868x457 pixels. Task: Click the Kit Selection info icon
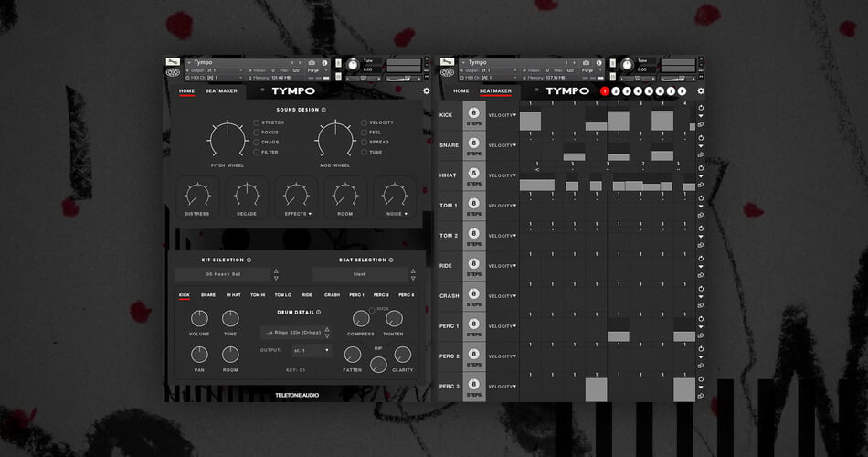point(249,260)
